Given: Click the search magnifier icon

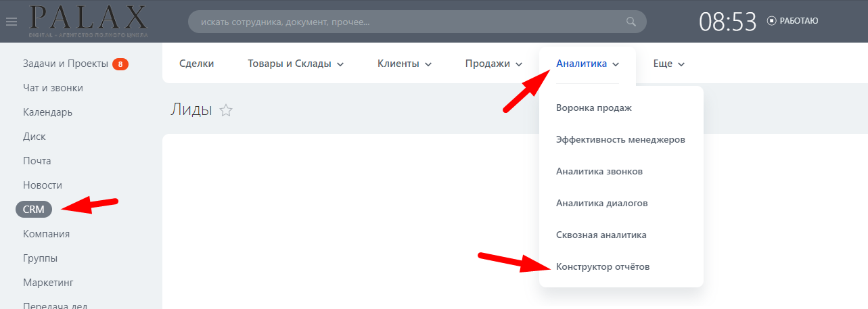Looking at the screenshot, I should pos(631,22).
